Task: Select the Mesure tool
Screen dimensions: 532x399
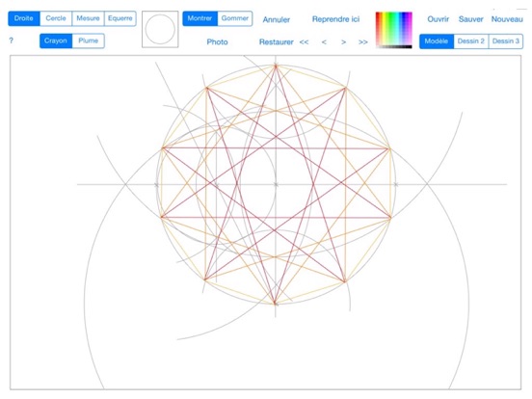Action: 88,18
